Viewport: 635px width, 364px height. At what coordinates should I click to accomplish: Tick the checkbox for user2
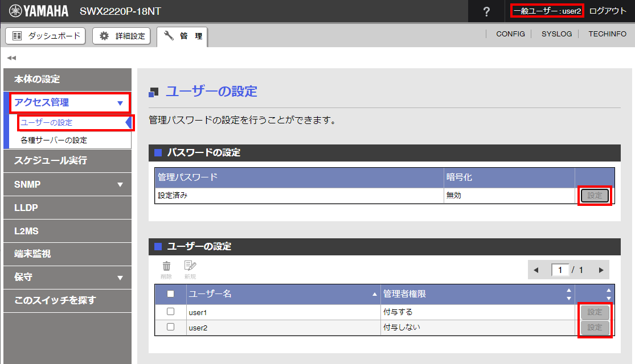[170, 327]
